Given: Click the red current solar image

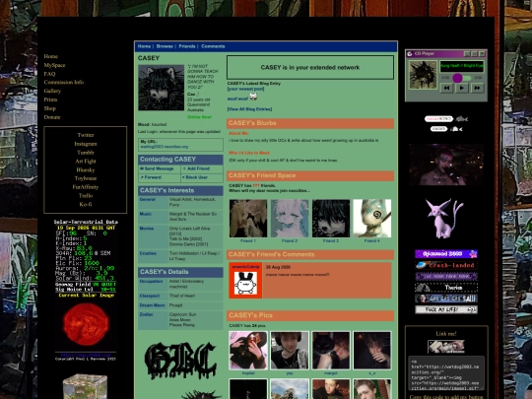Looking at the screenshot, I should [86, 324].
